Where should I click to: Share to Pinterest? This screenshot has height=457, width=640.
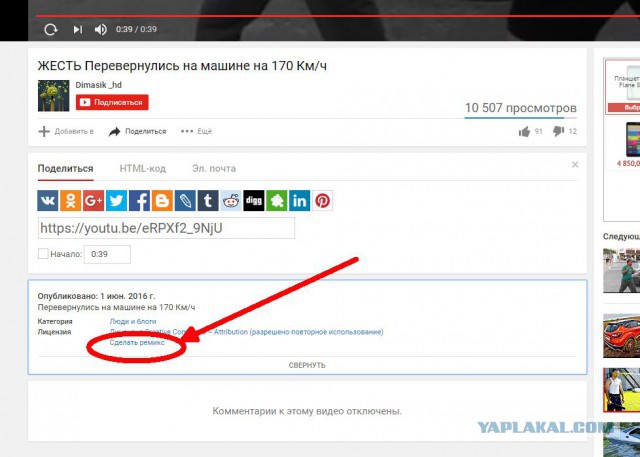tap(322, 200)
